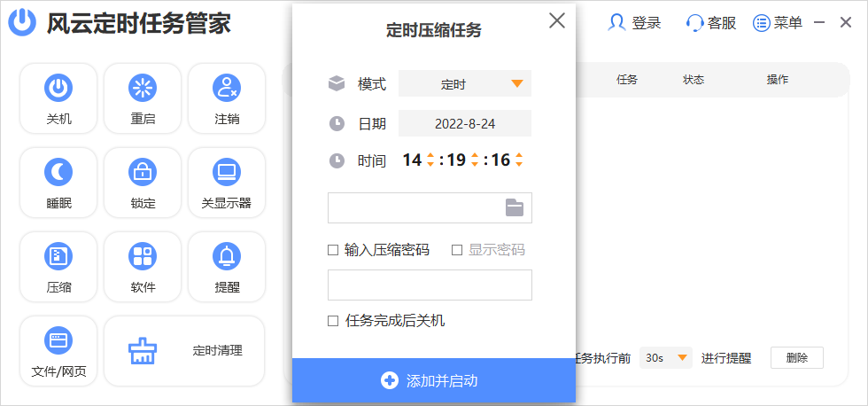Click the 登录 login user icon
Screen dimensions: 868x406
616,23
